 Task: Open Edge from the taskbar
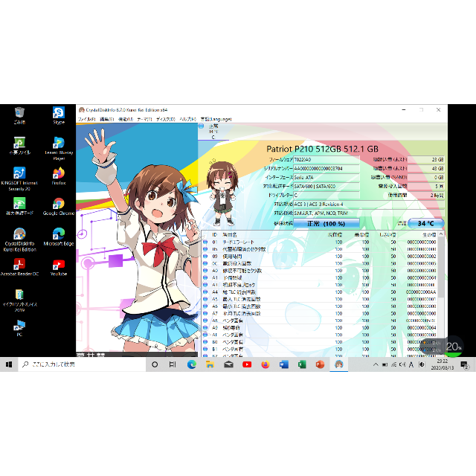click(x=192, y=364)
